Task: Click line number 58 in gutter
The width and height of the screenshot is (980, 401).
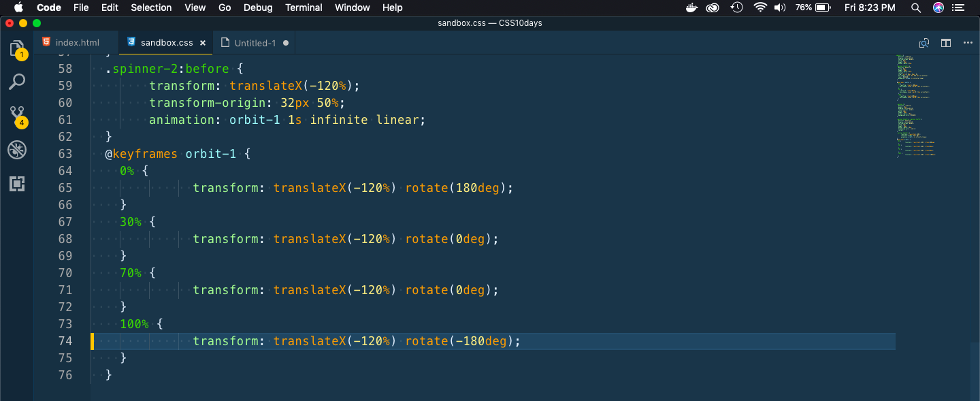Action: pos(65,69)
